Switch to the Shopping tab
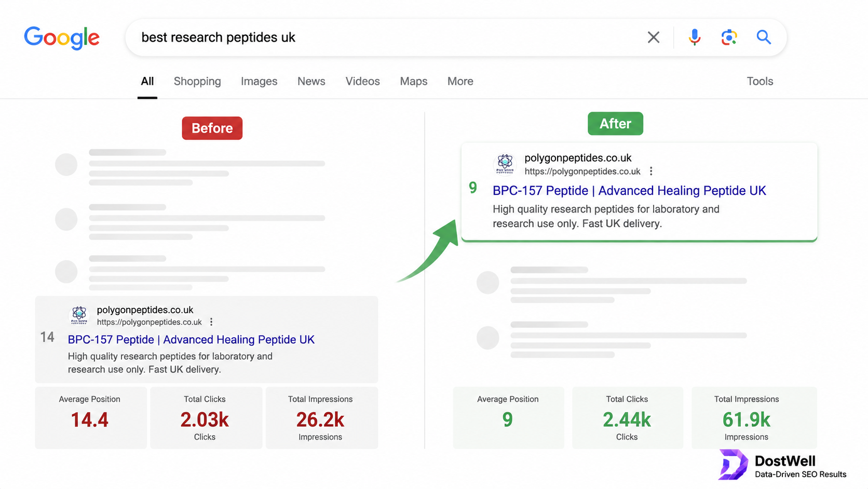868x489 pixels. tap(197, 82)
